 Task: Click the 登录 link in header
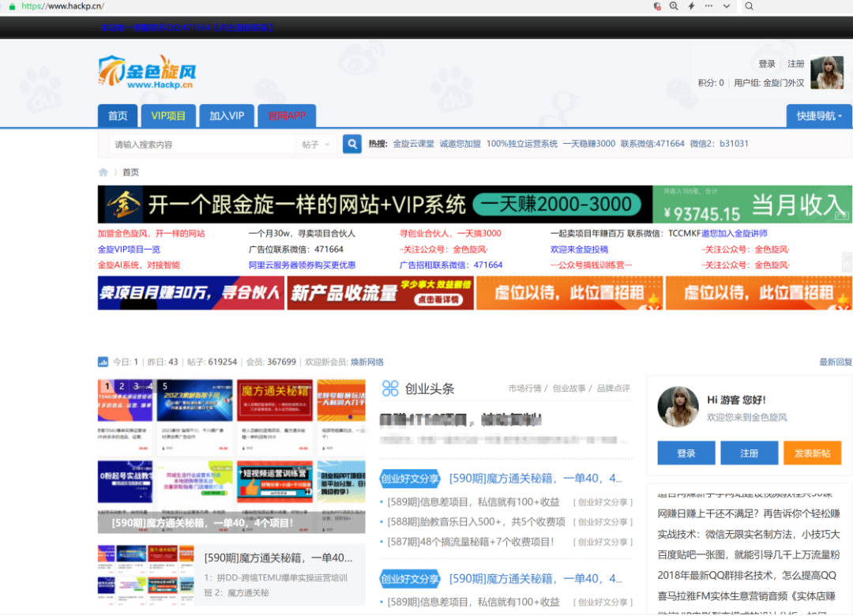tap(767, 64)
